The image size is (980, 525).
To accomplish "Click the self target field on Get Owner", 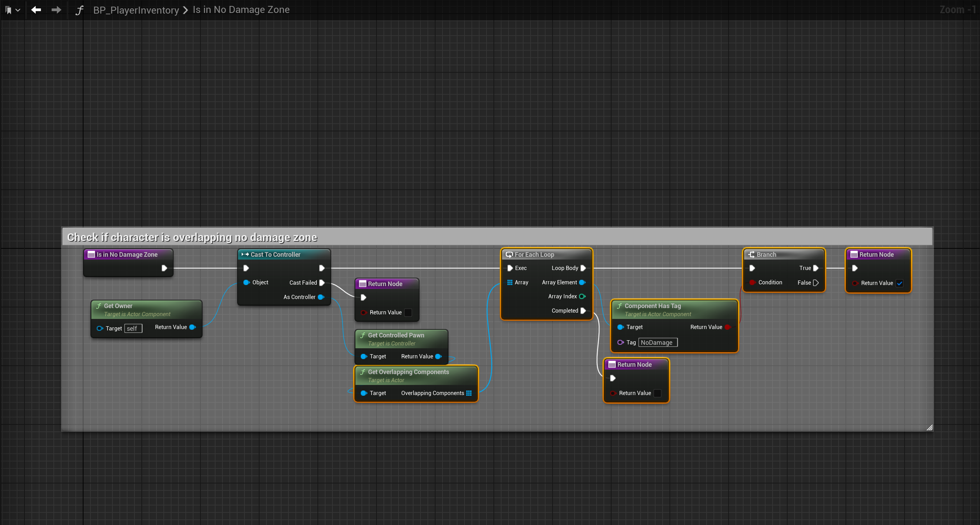I will (133, 328).
